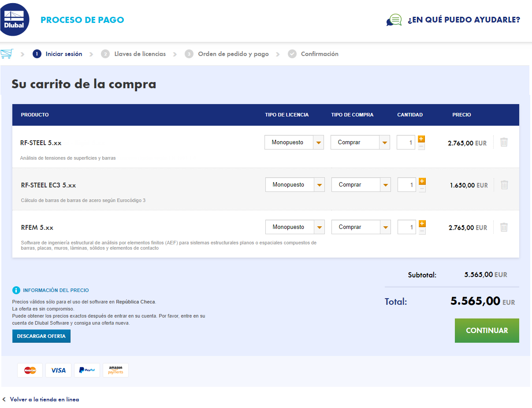This screenshot has height=408, width=532.
Task: Delete RF-STEEL EC3 5.xx with trash icon
Action: pyautogui.click(x=504, y=184)
